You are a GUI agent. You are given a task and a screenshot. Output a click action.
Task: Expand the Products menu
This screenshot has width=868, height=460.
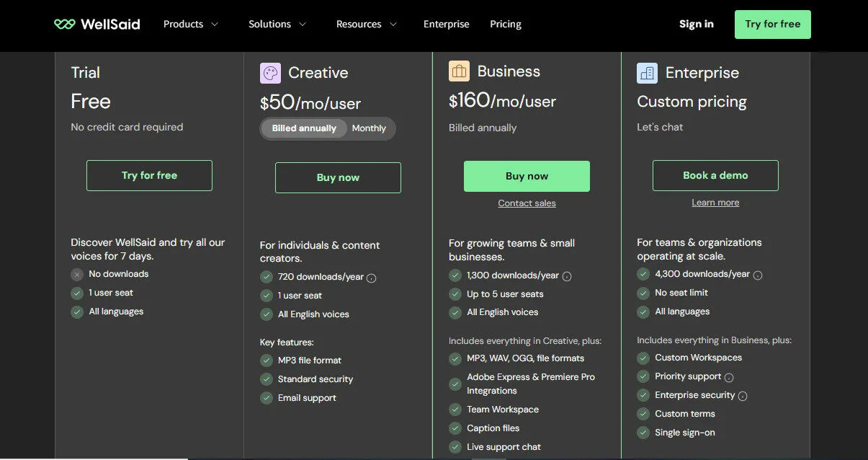point(191,24)
